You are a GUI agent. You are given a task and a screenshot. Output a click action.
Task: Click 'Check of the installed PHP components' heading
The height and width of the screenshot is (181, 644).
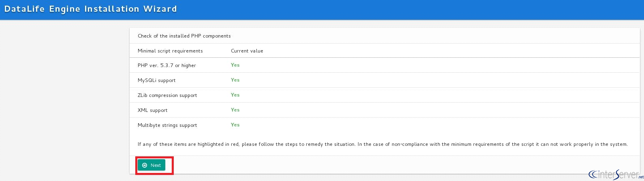tap(184, 36)
